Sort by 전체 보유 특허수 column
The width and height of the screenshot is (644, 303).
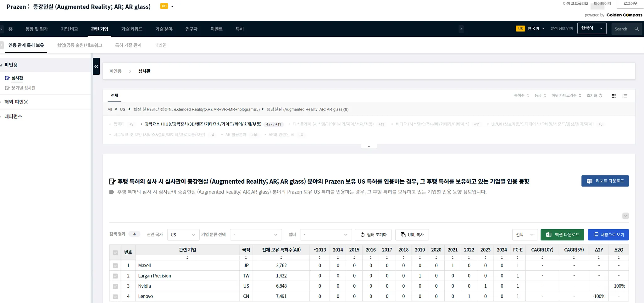point(281,258)
